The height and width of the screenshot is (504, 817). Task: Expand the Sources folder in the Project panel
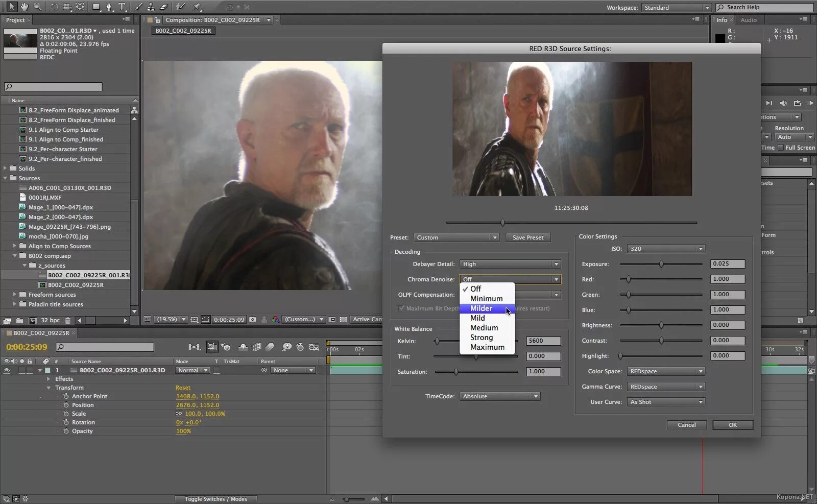point(6,178)
